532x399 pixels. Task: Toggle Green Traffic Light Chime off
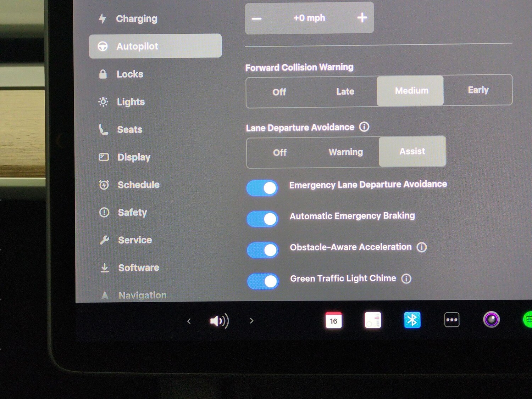[262, 281]
